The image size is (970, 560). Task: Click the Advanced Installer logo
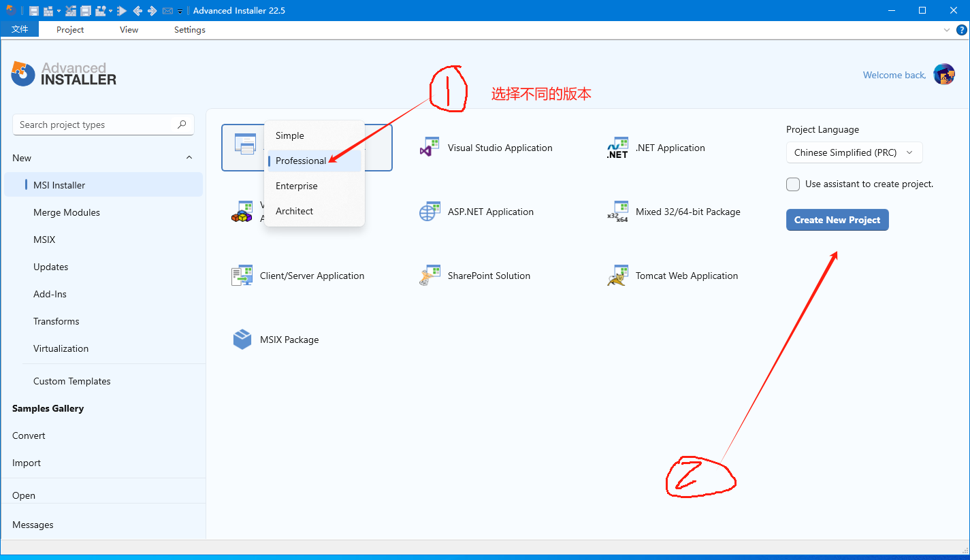[64, 73]
